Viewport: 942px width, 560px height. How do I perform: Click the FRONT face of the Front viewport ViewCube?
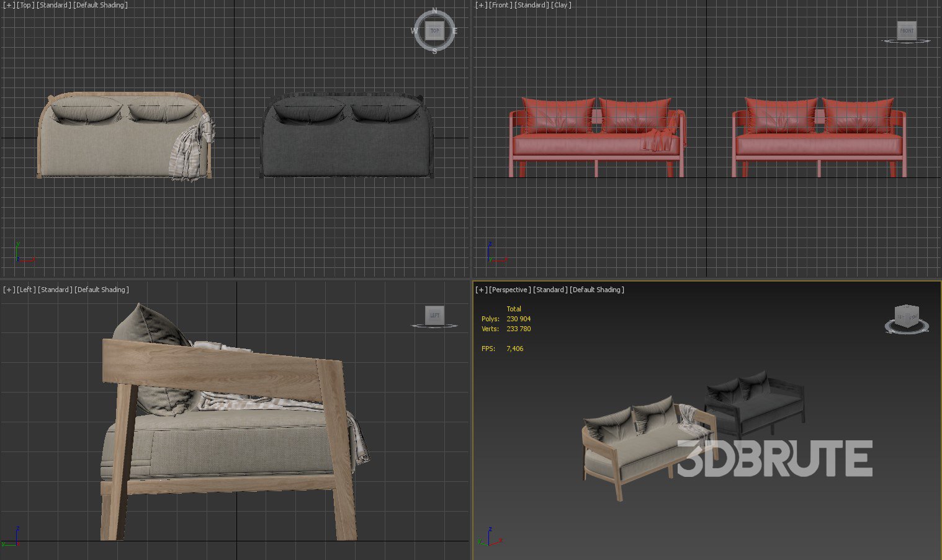click(x=907, y=30)
